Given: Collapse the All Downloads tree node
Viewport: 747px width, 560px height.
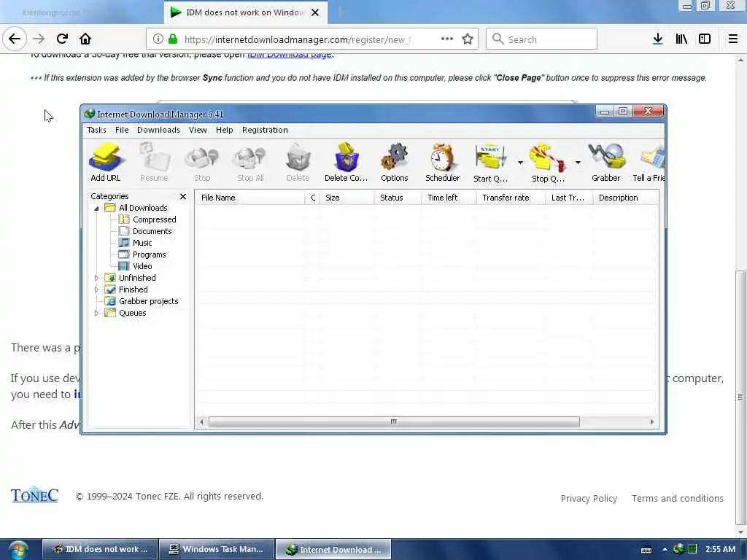Looking at the screenshot, I should [x=96, y=208].
